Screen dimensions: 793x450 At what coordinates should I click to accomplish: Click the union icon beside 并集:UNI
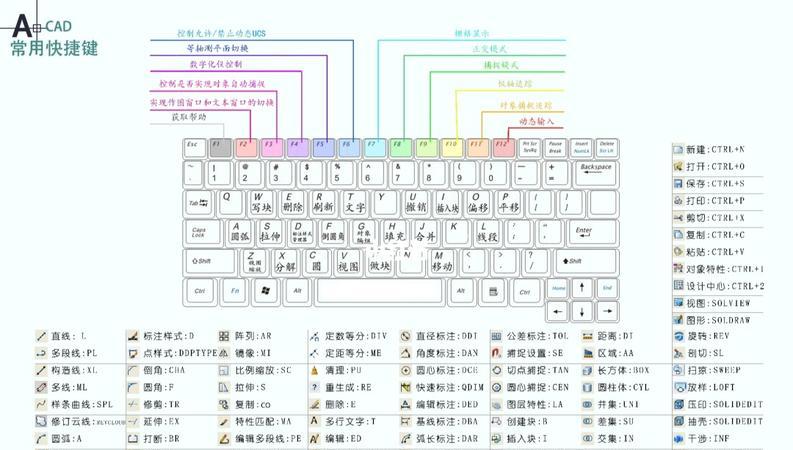[x=587, y=404]
